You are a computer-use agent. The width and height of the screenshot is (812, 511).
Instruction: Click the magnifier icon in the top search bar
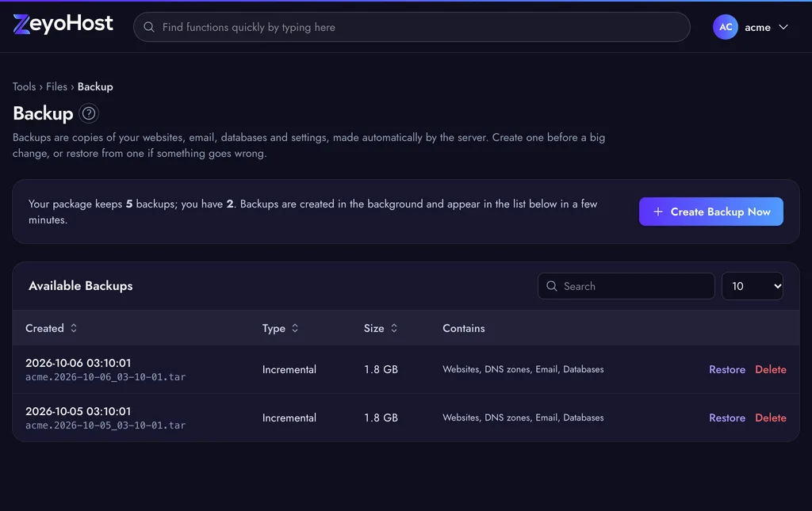point(148,27)
